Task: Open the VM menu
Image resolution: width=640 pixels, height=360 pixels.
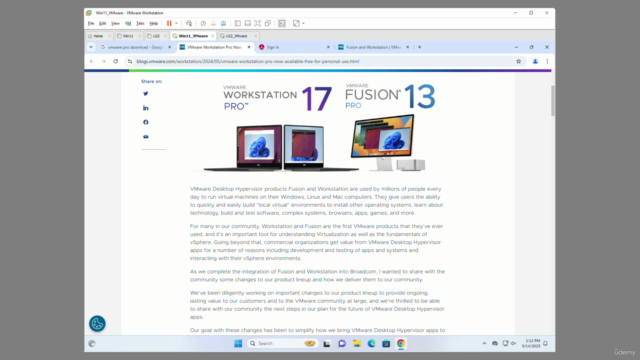Action: click(128, 24)
